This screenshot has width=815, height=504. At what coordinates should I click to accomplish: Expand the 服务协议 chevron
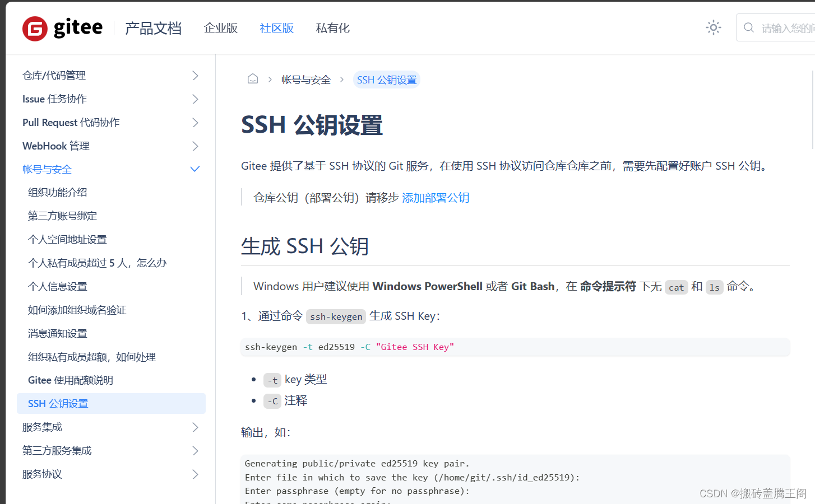195,474
